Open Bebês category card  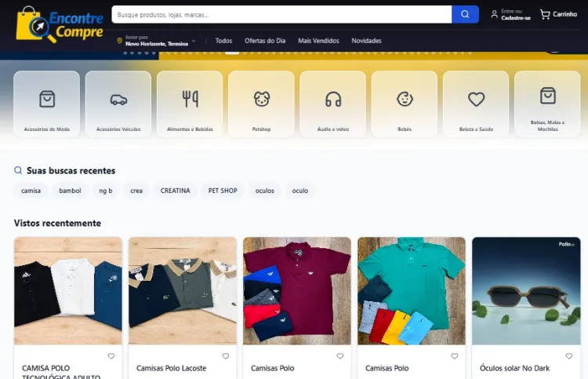(x=405, y=104)
